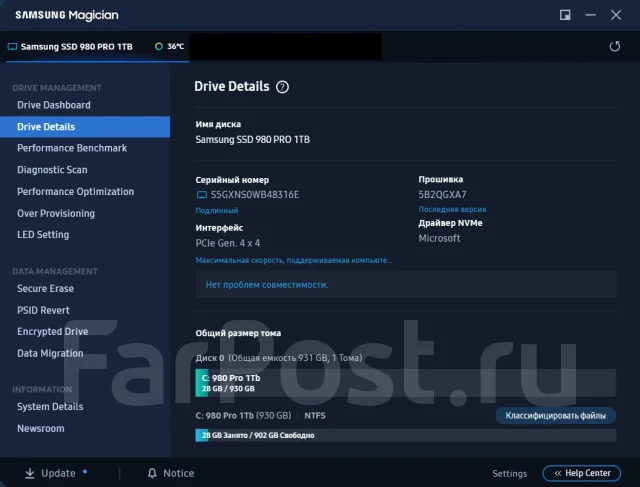Open Newsroom
Viewport: 640px width, 487px height.
click(41, 428)
